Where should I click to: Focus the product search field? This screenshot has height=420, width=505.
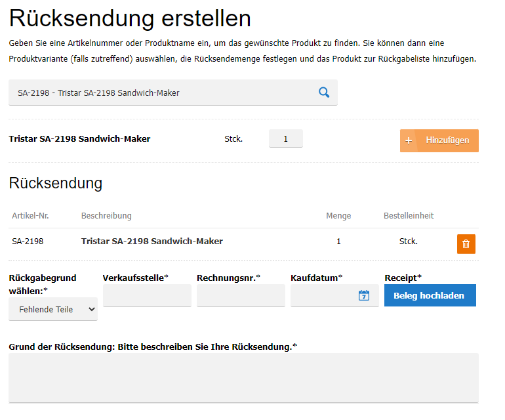click(173, 93)
